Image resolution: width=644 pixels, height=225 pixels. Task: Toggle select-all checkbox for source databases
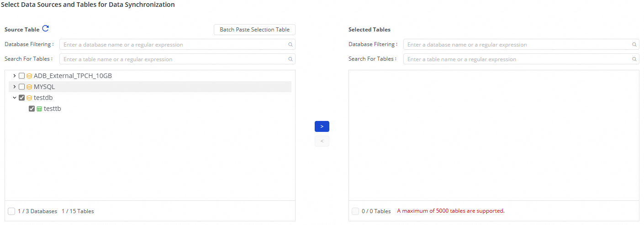click(x=11, y=211)
